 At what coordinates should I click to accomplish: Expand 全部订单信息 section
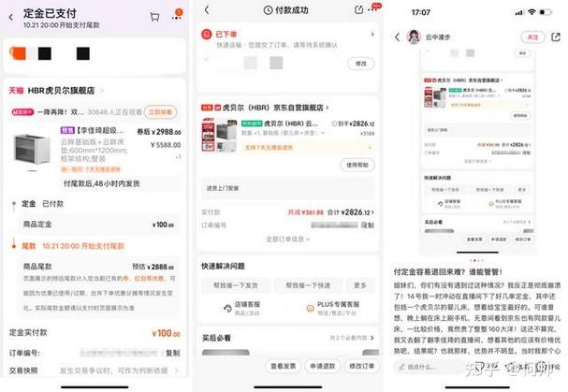tap(288, 240)
